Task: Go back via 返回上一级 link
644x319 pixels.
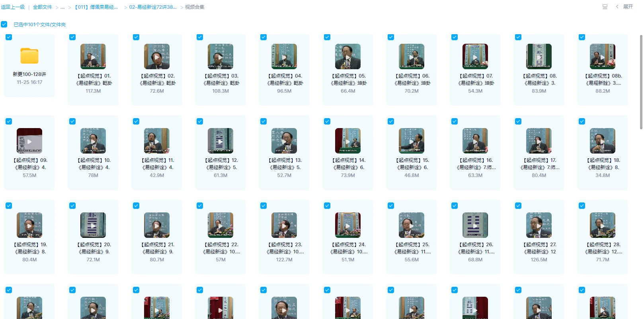Action: pos(13,7)
